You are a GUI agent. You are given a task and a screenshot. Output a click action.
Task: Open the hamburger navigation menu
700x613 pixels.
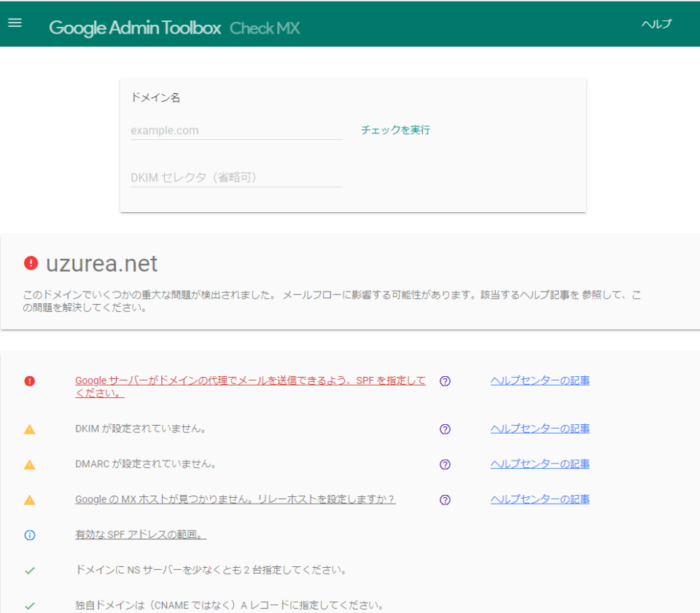[15, 23]
